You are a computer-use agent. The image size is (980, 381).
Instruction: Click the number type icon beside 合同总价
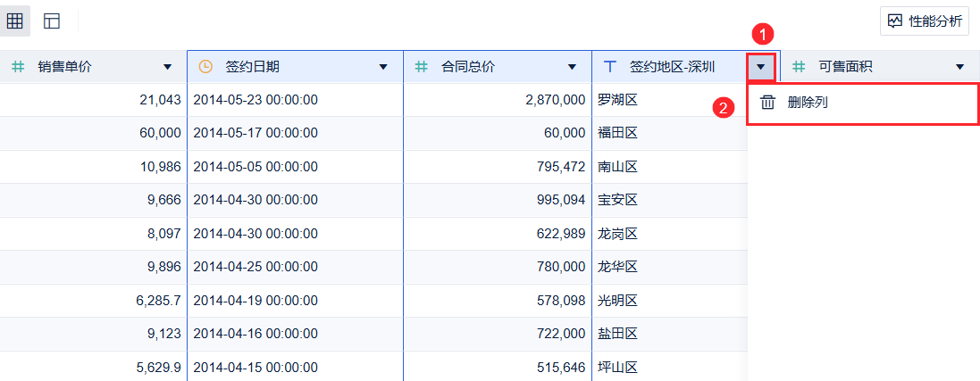[x=422, y=66]
